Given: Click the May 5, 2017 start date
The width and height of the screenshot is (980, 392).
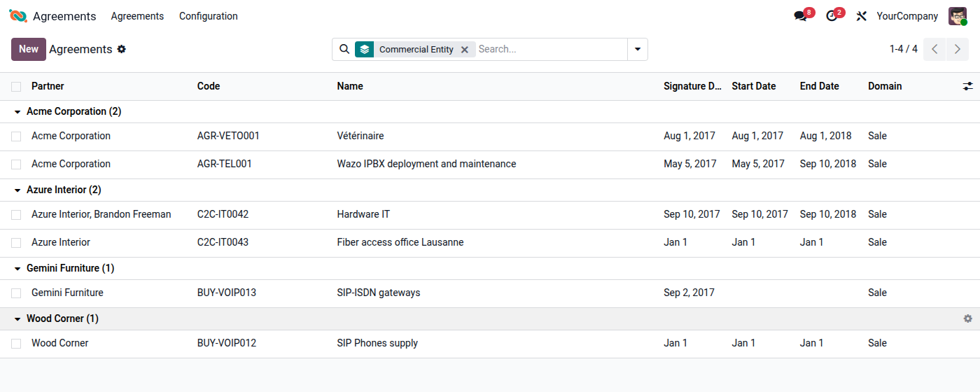Looking at the screenshot, I should coord(758,164).
